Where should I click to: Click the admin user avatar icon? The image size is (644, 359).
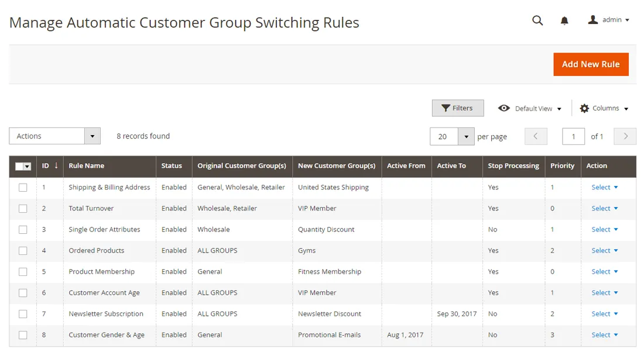pyautogui.click(x=592, y=20)
